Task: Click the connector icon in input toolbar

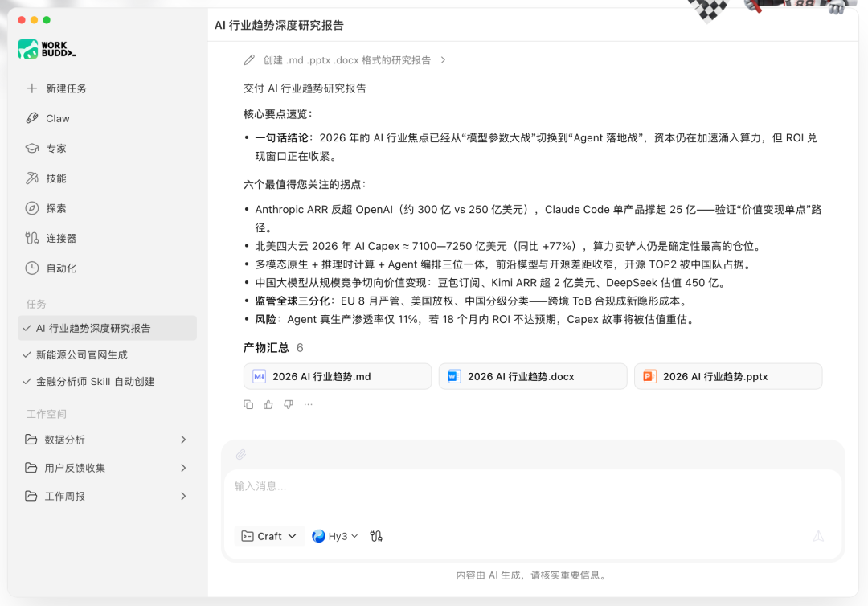Action: click(376, 536)
